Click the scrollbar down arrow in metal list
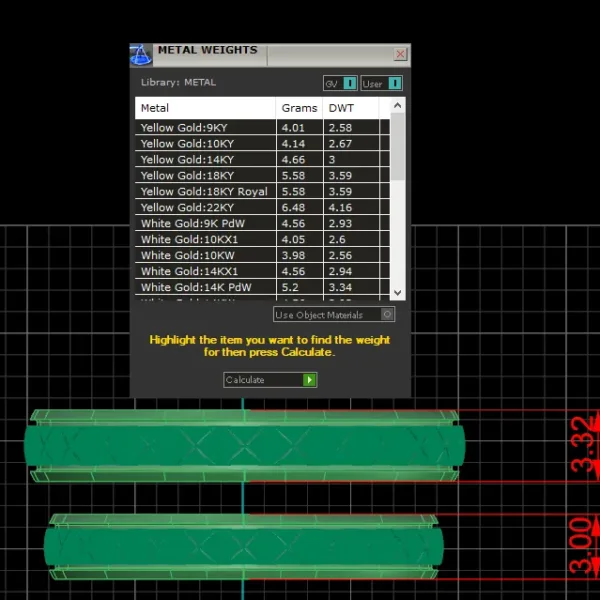 click(x=398, y=293)
